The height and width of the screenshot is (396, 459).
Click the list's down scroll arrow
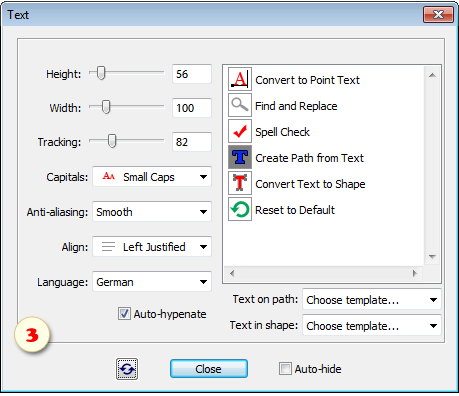(x=432, y=257)
